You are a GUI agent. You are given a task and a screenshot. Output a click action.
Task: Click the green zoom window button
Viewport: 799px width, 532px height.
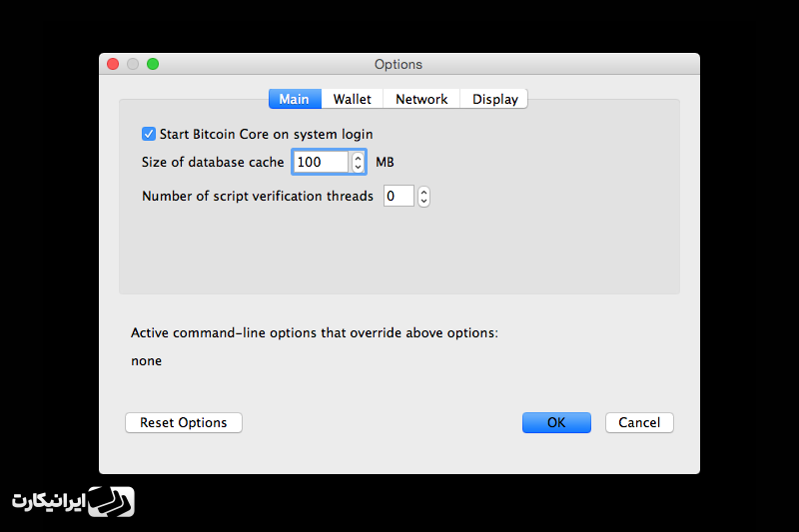[x=153, y=64]
